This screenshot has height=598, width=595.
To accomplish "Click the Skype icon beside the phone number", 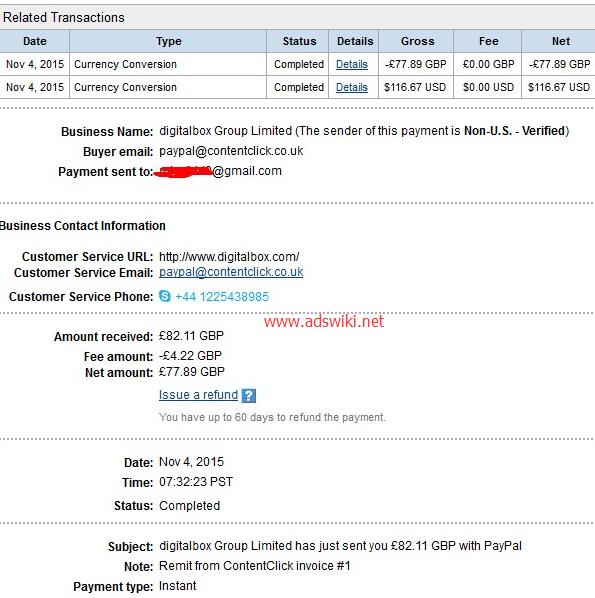I will [165, 296].
